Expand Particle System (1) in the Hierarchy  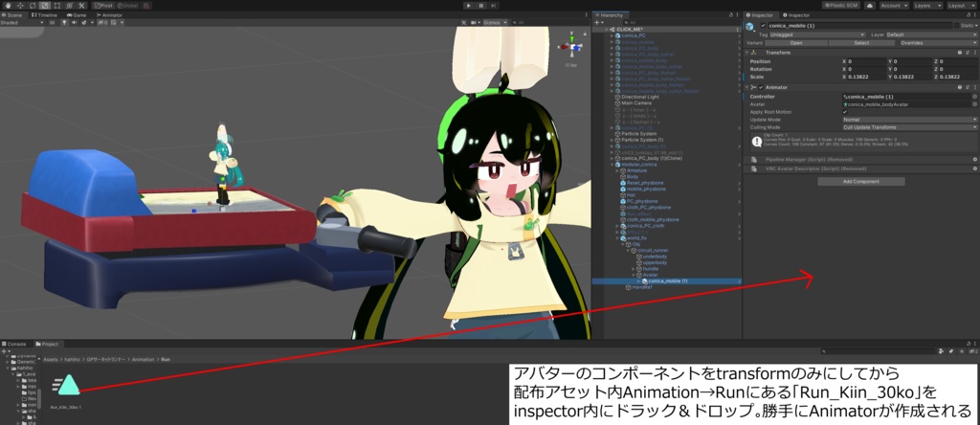coord(612,140)
